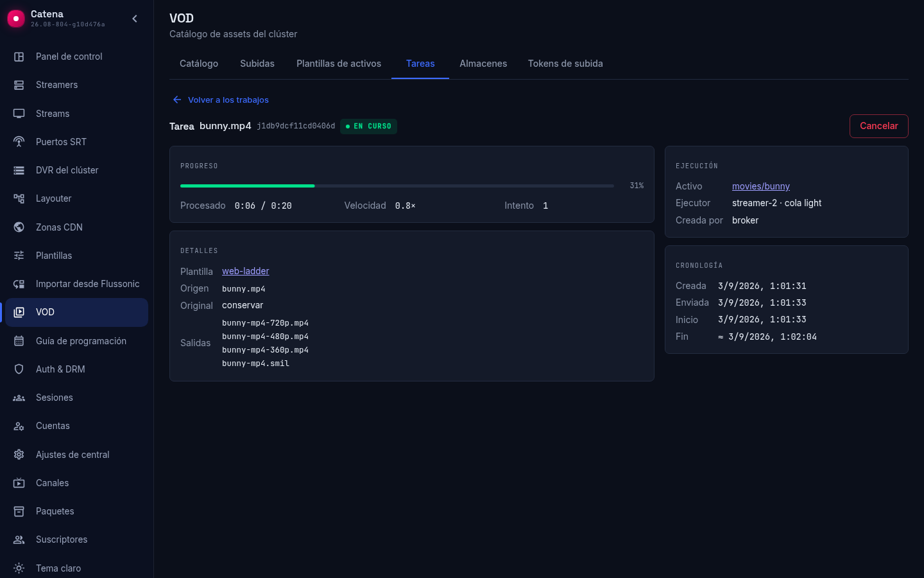Screen dimensions: 924x578
Task: Open the Tokens de subida tab
Action: point(565,64)
